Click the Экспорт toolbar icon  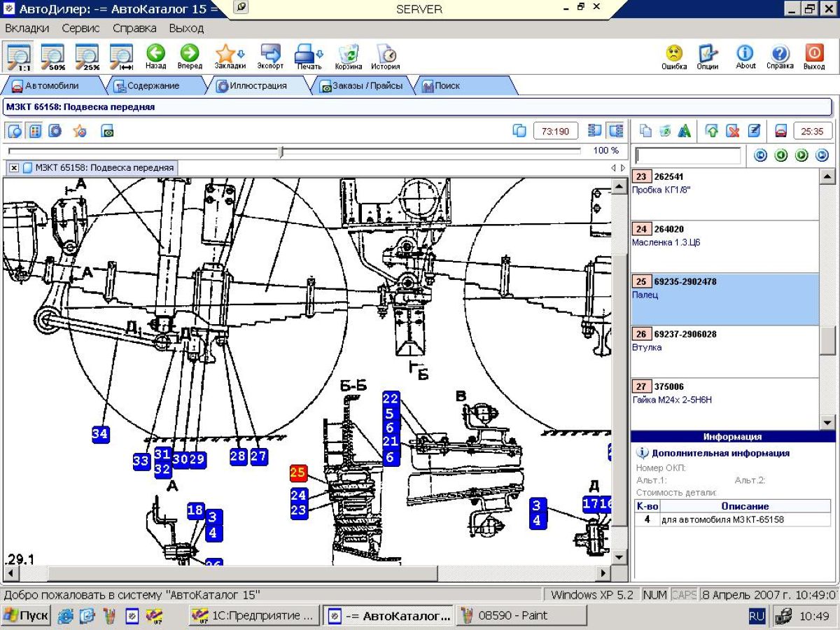pos(270,57)
